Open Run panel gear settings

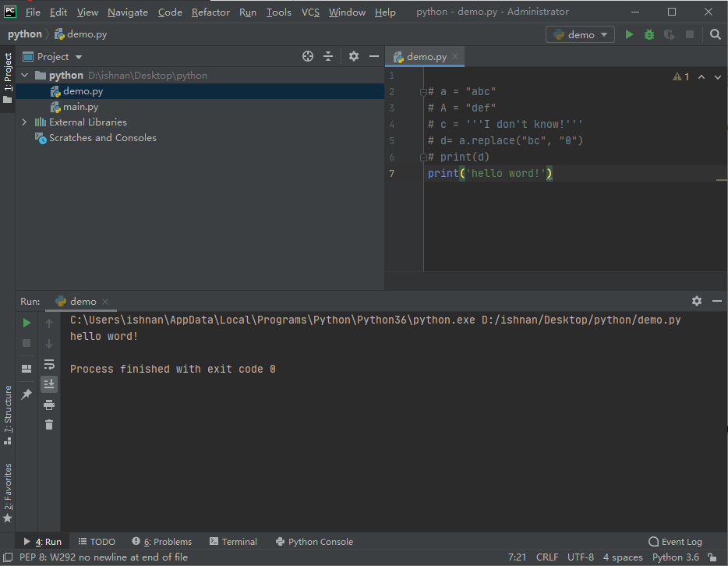[696, 301]
